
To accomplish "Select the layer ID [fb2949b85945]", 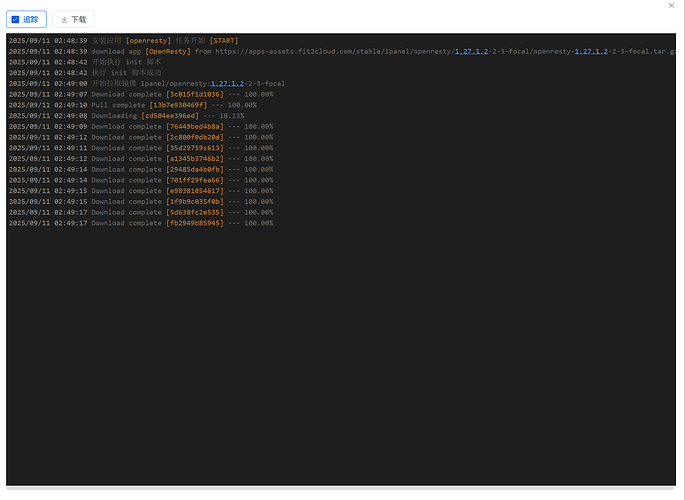I will click(x=195, y=223).
